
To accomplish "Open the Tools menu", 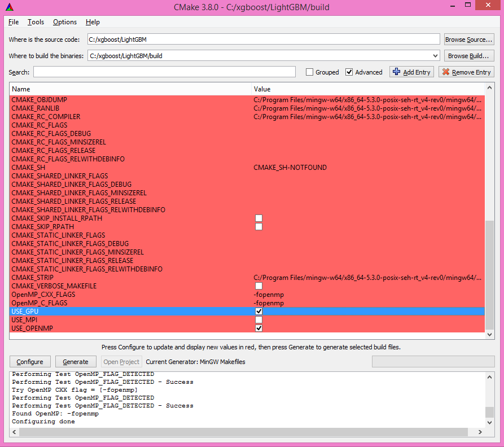I will point(36,22).
